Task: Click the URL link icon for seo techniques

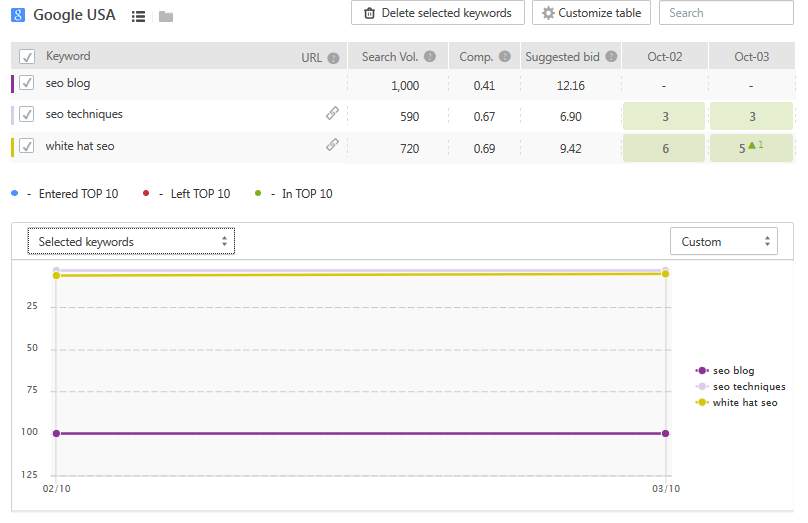Action: (x=333, y=113)
